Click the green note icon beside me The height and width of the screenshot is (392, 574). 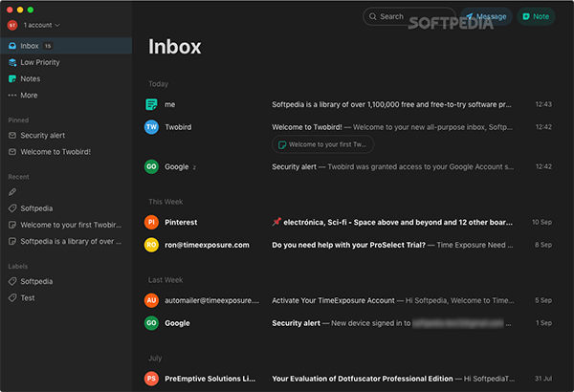(x=151, y=104)
